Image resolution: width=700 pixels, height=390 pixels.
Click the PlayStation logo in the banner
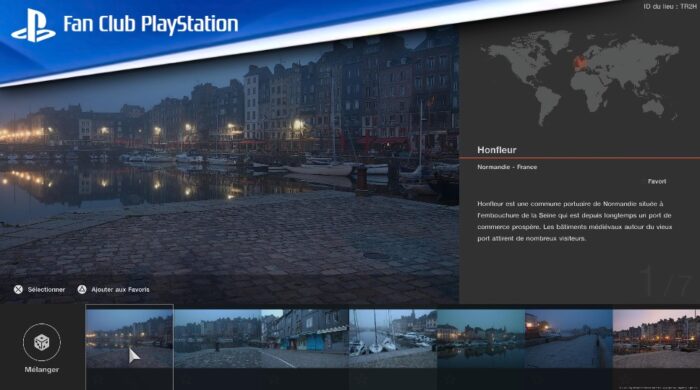[x=33, y=25]
